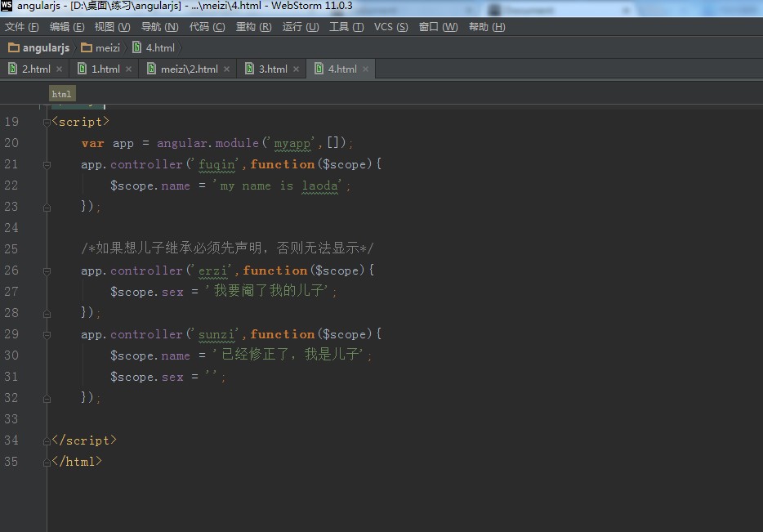Close the 3.html tab

pyautogui.click(x=296, y=69)
